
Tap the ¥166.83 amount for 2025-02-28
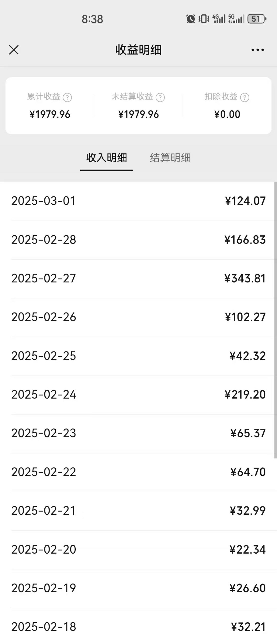tap(245, 240)
